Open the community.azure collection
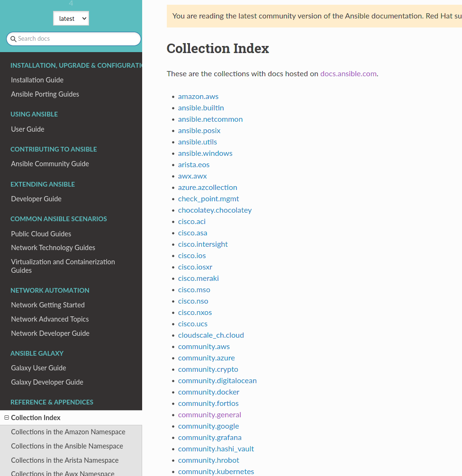Screen dimensions: 462x476 (x=206, y=358)
